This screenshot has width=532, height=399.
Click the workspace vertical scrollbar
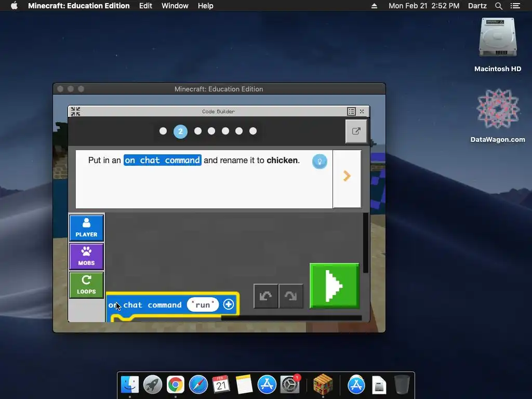point(365,243)
